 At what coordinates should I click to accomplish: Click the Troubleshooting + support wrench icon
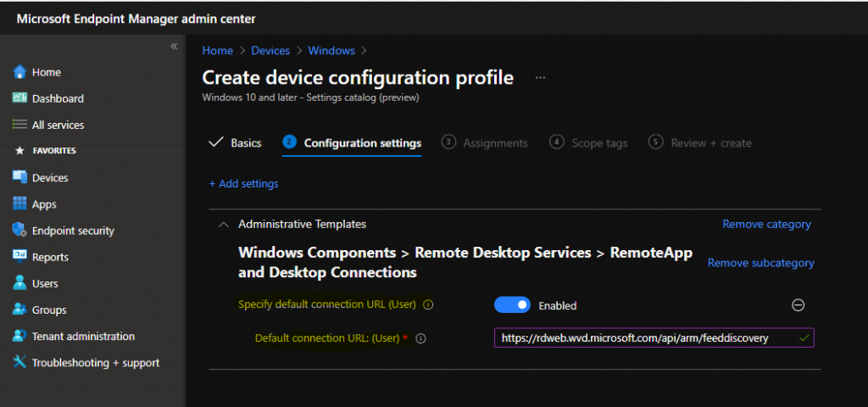click(19, 362)
